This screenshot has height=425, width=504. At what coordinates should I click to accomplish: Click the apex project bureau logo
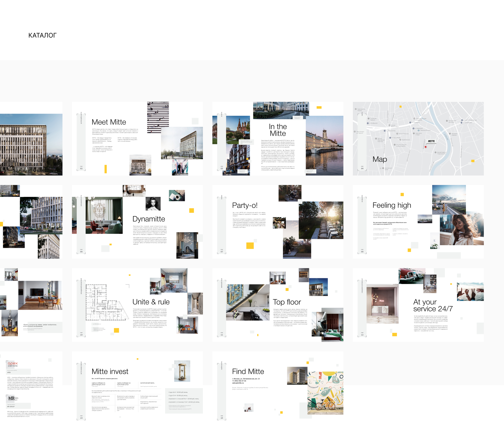coord(13,364)
